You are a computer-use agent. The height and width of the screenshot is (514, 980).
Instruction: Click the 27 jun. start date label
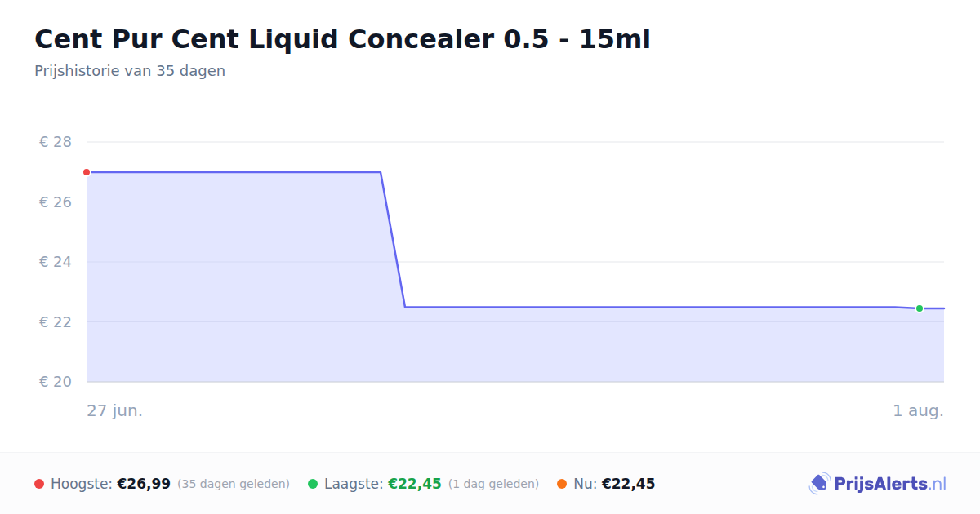coord(115,410)
